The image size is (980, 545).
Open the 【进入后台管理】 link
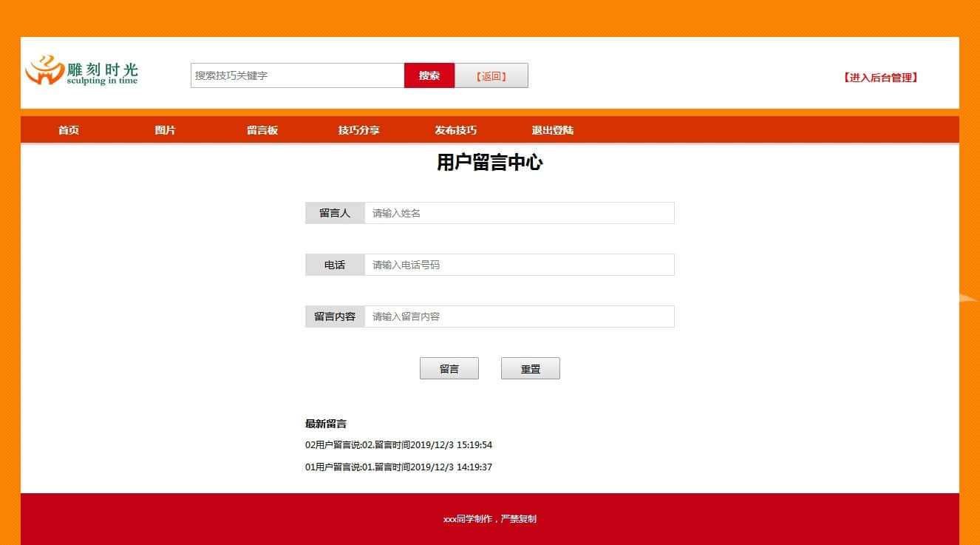(x=880, y=78)
